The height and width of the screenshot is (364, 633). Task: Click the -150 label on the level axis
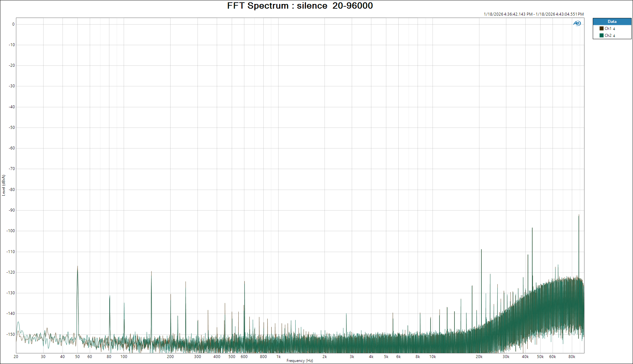[11, 334]
